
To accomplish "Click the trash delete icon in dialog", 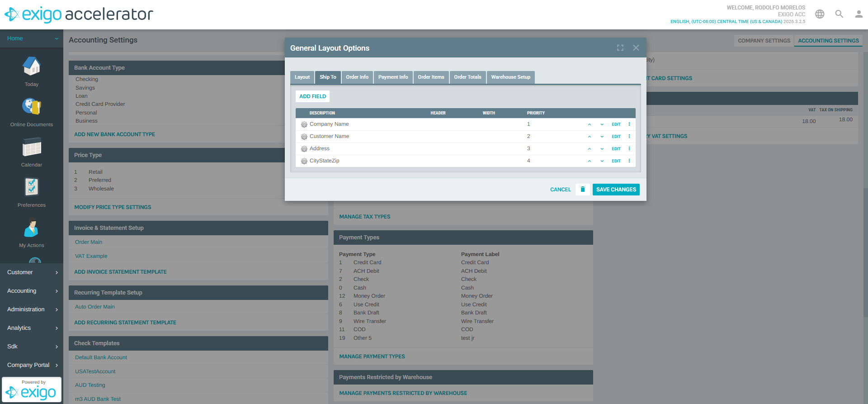I will coord(583,190).
